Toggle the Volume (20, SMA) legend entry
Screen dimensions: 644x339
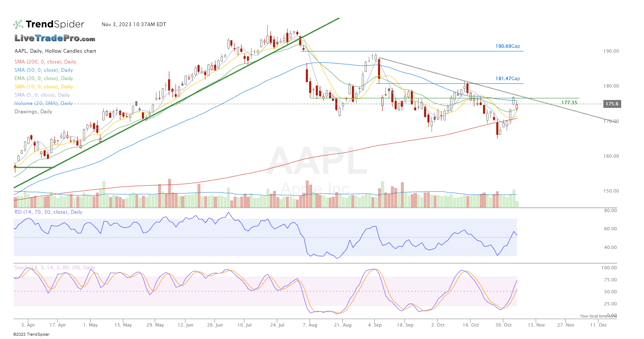pyautogui.click(x=44, y=103)
